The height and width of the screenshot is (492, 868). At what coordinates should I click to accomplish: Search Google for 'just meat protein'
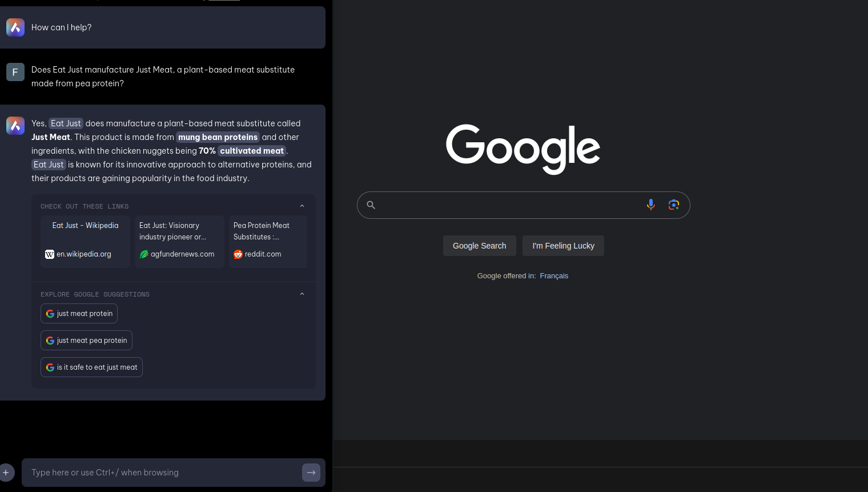point(79,314)
